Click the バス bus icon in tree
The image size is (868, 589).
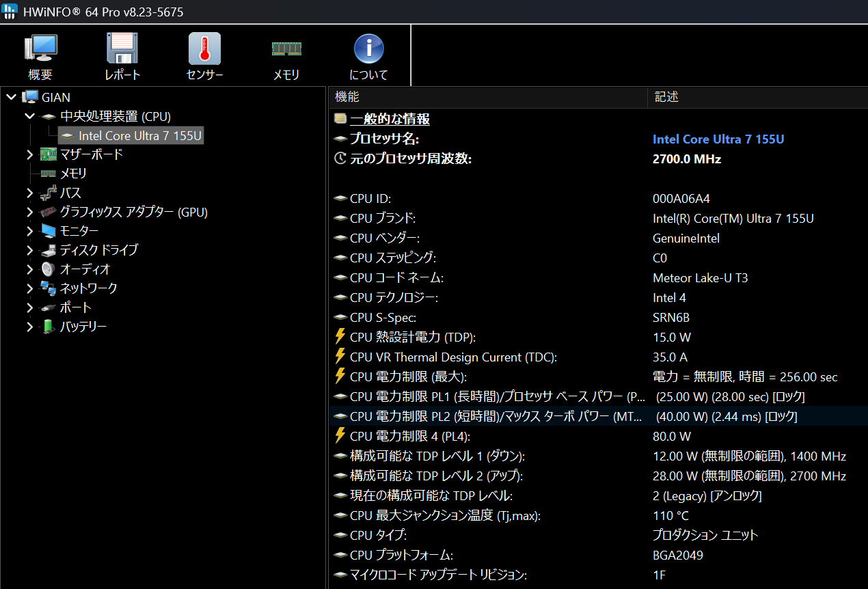pyautogui.click(x=49, y=193)
